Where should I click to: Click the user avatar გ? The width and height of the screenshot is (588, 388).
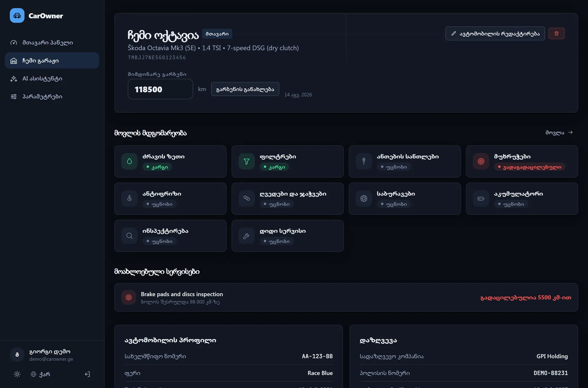[17, 354]
